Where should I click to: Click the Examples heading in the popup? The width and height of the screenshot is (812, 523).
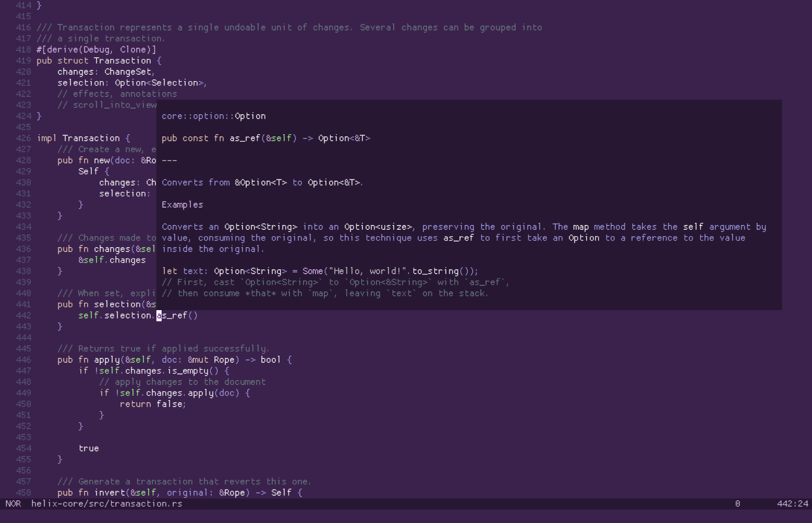tap(182, 204)
